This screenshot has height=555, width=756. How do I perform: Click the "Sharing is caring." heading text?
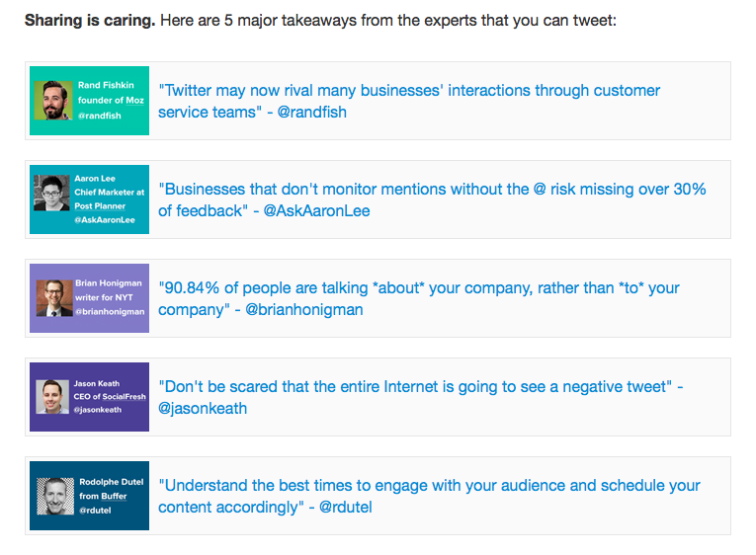90,20
